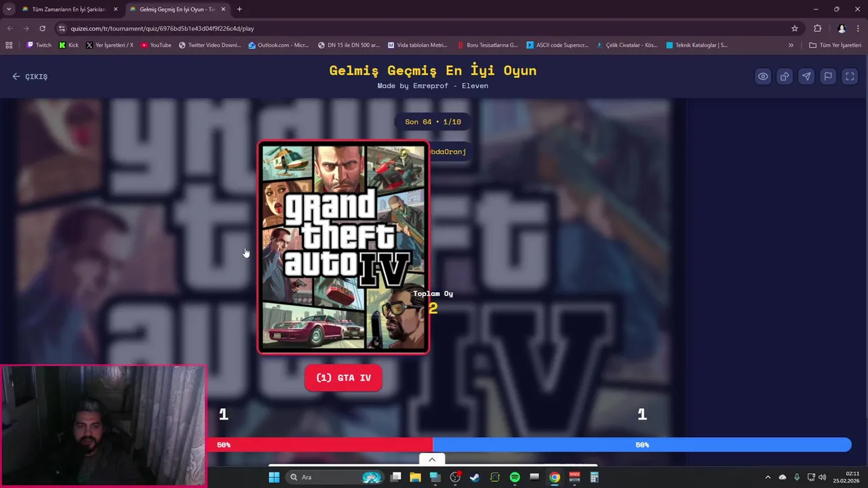
Task: Show hidden system tray icons
Action: 768,477
